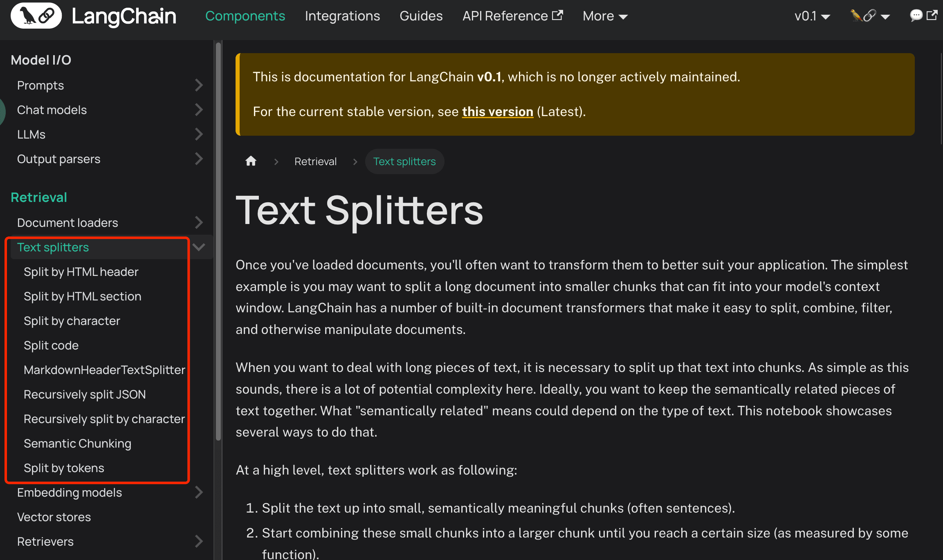This screenshot has width=943, height=560.
Task: Open Recursively split JSON page
Action: 85,394
